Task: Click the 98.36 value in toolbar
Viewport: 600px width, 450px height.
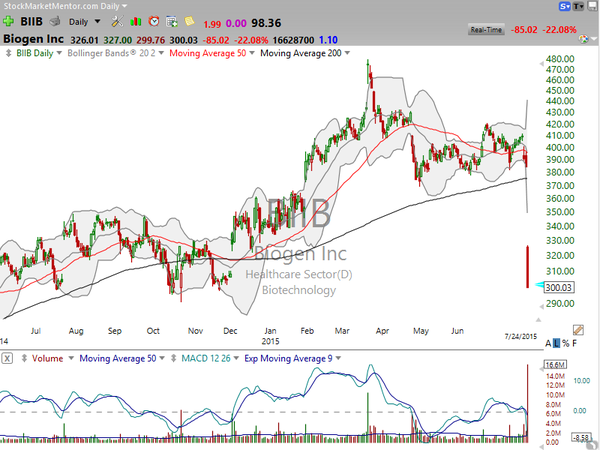Action: click(x=266, y=23)
